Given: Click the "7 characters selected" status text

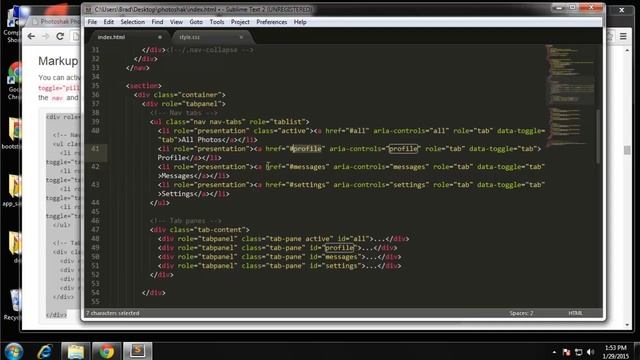Looking at the screenshot, I should (x=113, y=313).
